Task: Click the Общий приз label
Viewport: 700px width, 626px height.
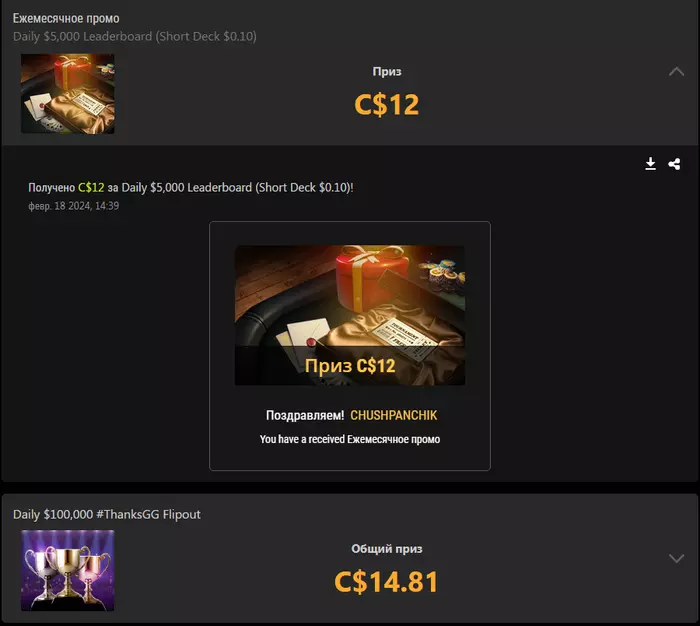Action: [x=387, y=549]
